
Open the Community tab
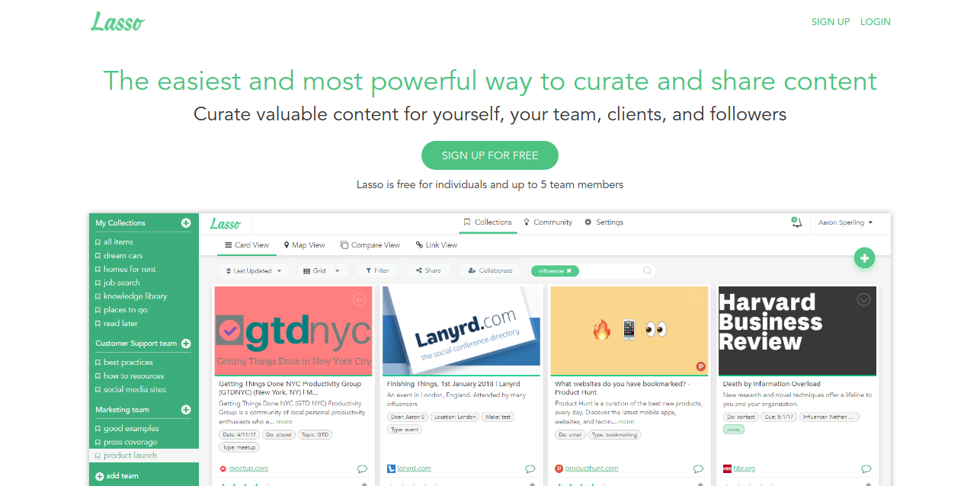coord(548,222)
